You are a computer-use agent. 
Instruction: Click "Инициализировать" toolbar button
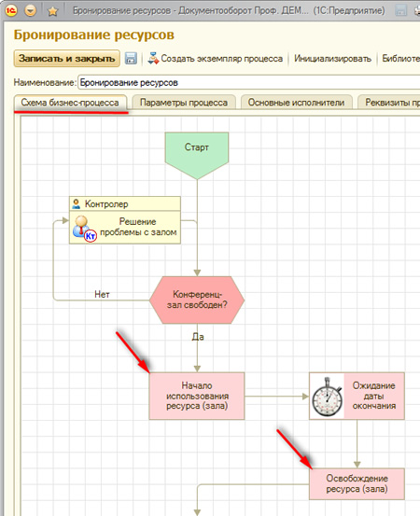(x=333, y=59)
